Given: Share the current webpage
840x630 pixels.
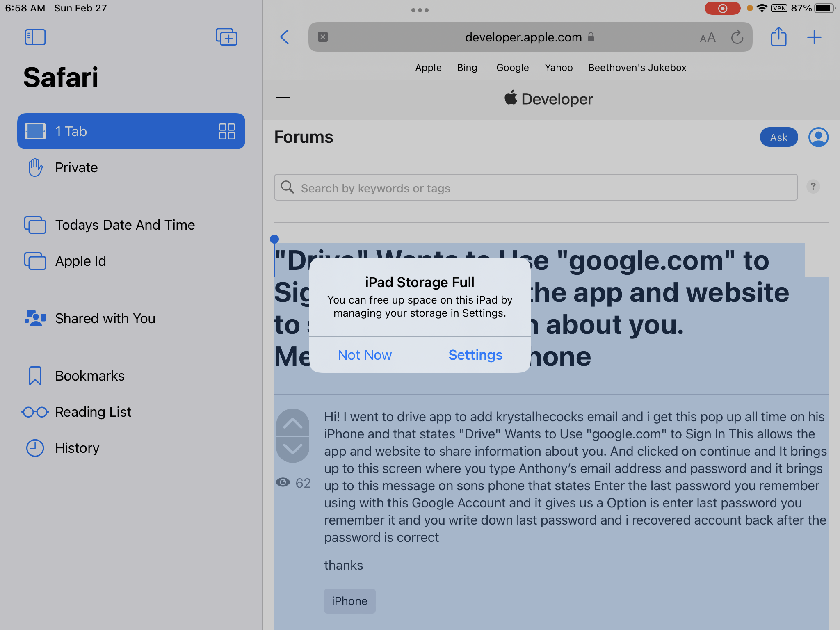Looking at the screenshot, I should point(779,37).
